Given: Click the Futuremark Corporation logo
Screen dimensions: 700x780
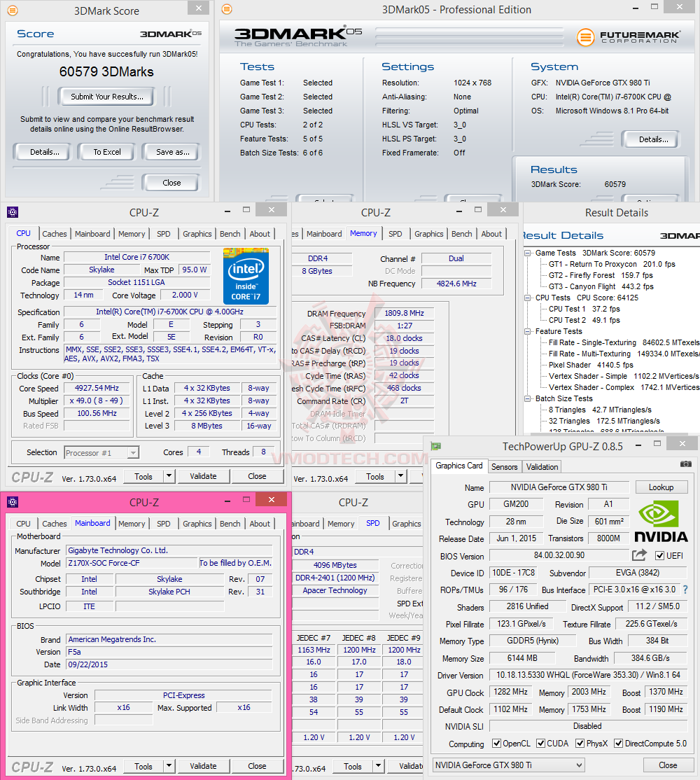Looking at the screenshot, I should (x=629, y=37).
